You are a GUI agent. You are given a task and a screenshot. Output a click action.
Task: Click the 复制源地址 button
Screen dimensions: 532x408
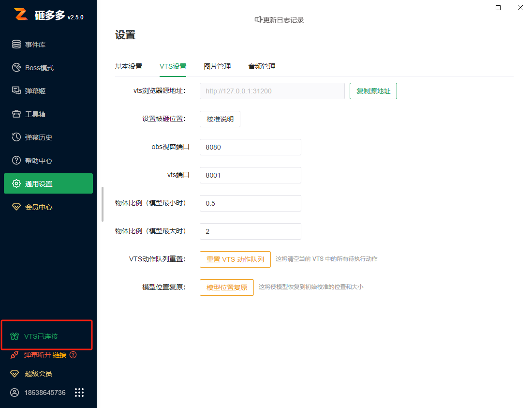(373, 91)
